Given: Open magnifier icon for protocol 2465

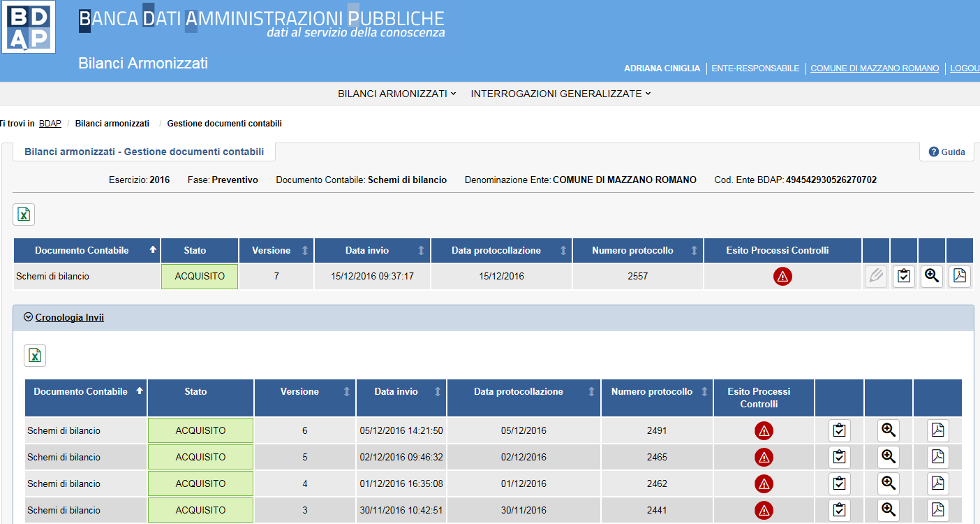Looking at the screenshot, I should 889,458.
